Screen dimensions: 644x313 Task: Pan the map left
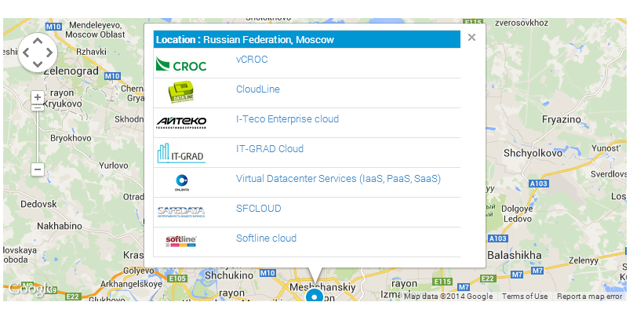[x=26, y=53]
